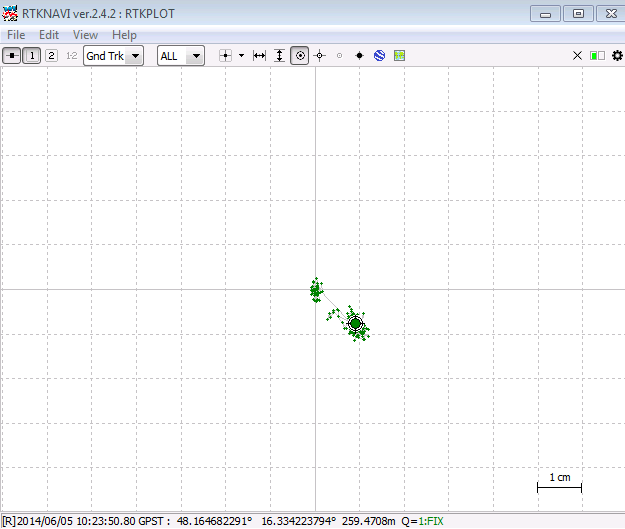Toggle track-current-position circled dot icon
Viewport: 625px width, 529px height.
299,56
